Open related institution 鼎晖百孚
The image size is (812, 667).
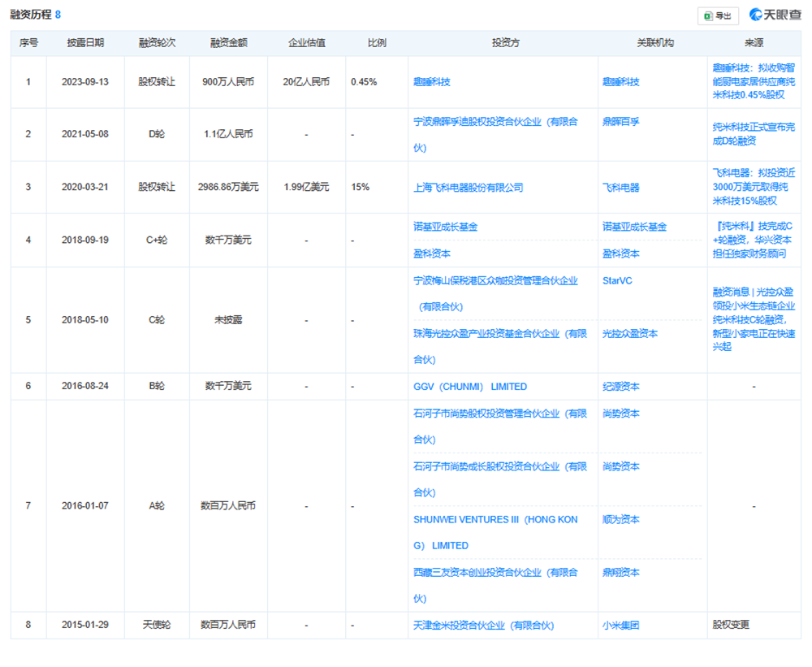(x=621, y=122)
